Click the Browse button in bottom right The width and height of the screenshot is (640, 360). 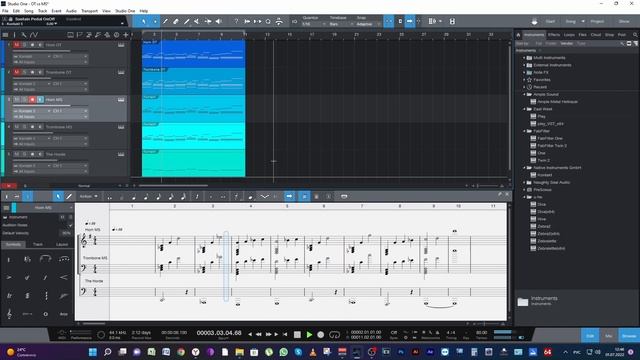coord(629,336)
